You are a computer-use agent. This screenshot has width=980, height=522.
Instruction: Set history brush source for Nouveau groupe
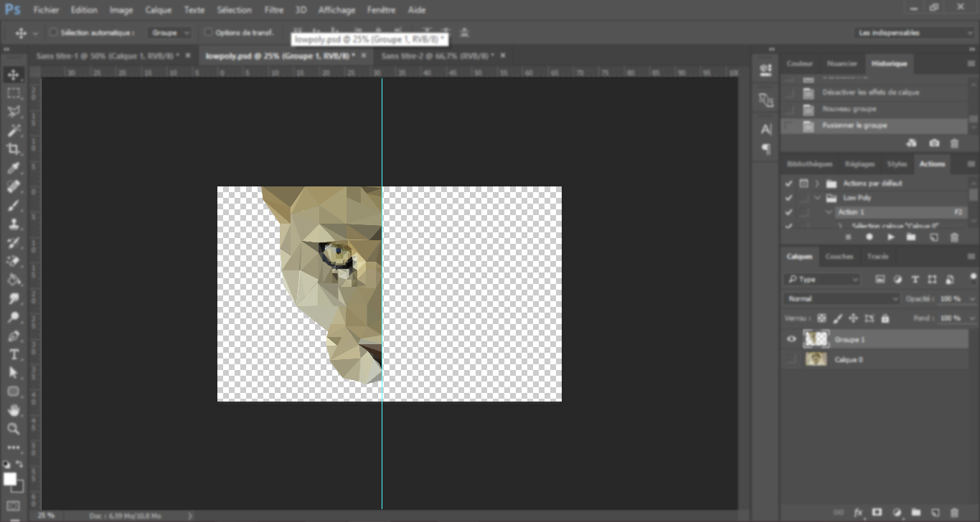click(789, 109)
